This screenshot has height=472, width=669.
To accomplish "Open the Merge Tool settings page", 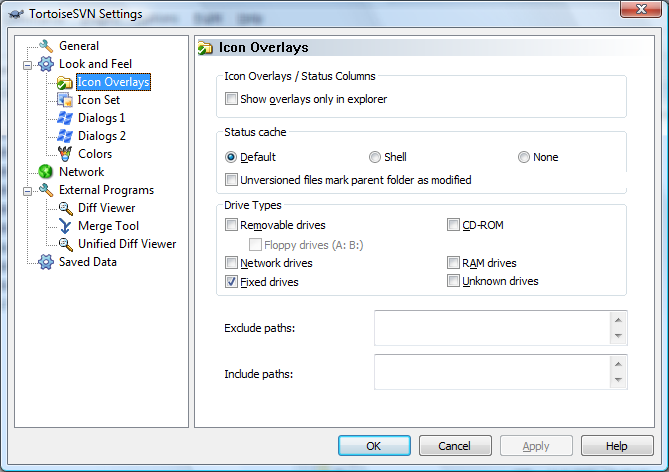I will coord(108,226).
